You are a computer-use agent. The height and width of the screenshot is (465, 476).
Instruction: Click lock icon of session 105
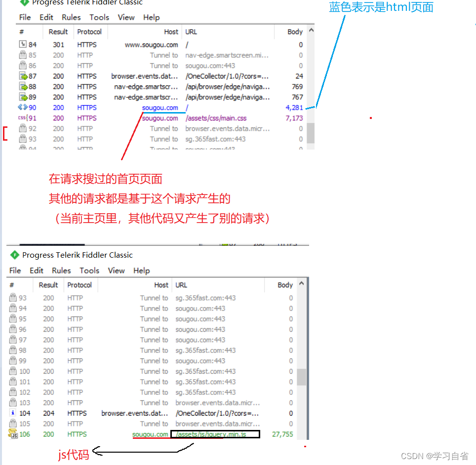point(13,424)
